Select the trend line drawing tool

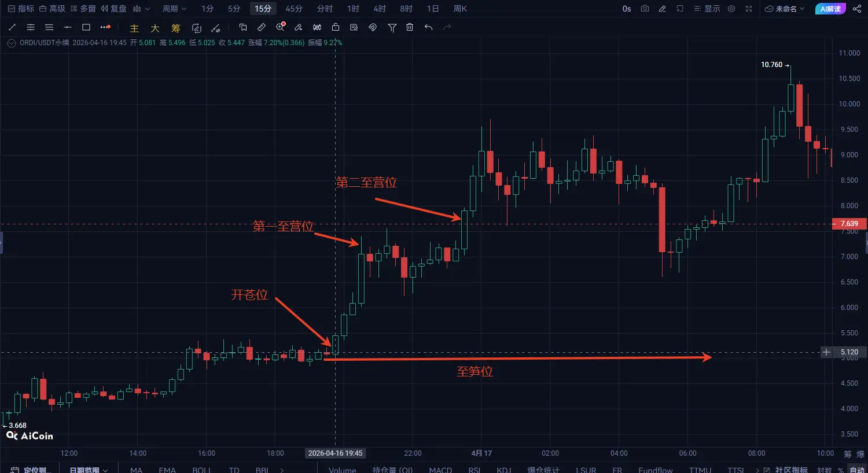(12, 27)
